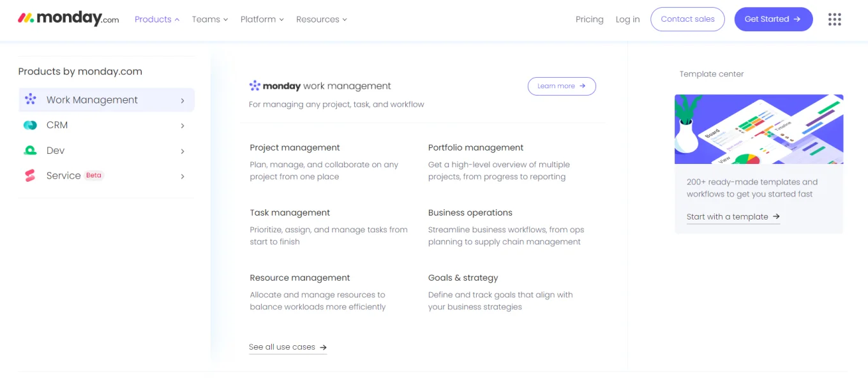Open Project management use case
The image size is (868, 379).
coord(295,147)
